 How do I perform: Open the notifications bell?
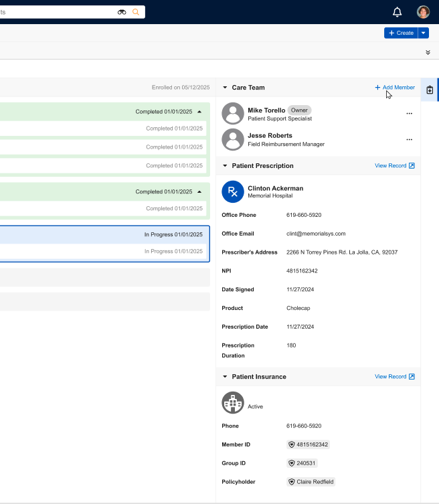397,12
